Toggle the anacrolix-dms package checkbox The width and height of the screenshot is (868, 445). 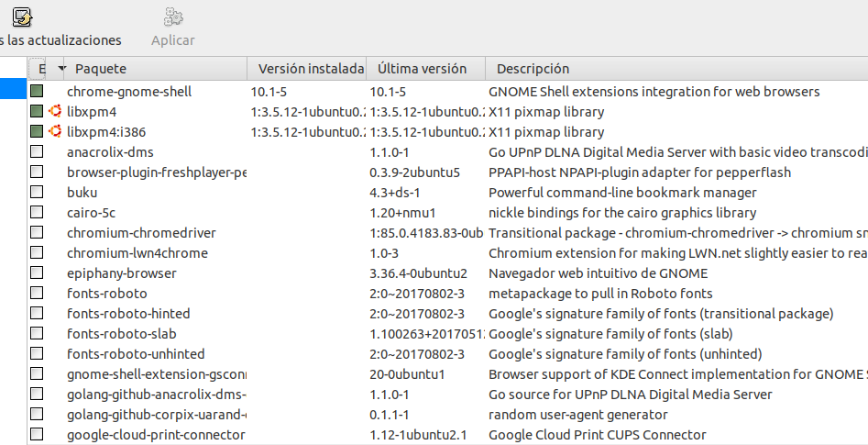(x=37, y=152)
